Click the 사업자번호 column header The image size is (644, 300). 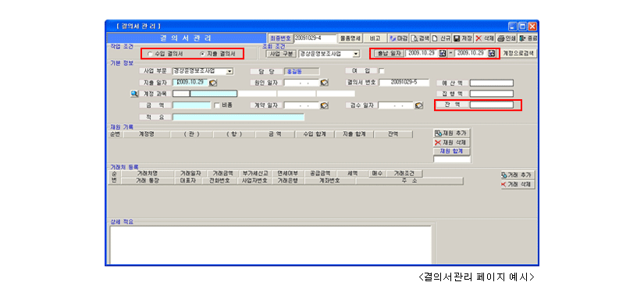[x=255, y=180]
